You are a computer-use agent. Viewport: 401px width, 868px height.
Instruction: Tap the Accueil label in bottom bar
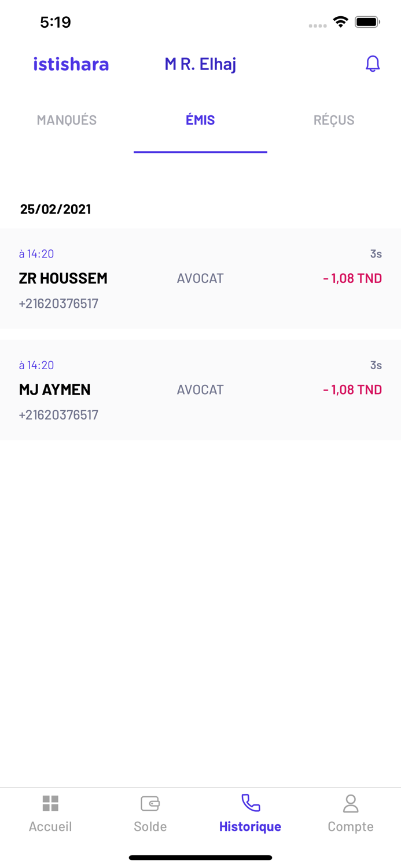pyautogui.click(x=50, y=826)
